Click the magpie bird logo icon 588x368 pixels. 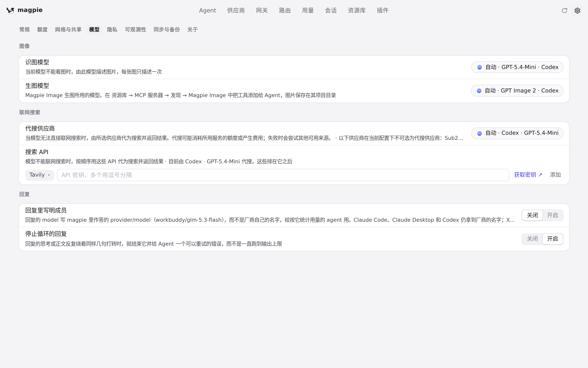(x=10, y=10)
